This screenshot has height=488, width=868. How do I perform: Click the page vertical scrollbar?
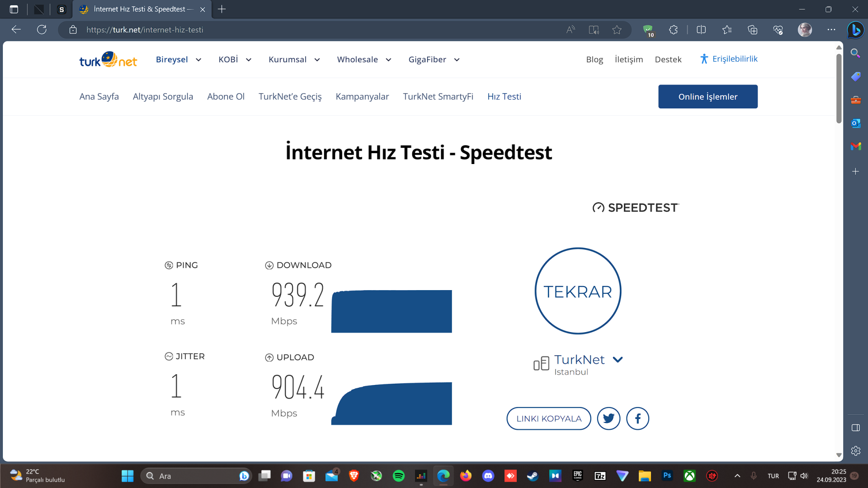(839, 89)
